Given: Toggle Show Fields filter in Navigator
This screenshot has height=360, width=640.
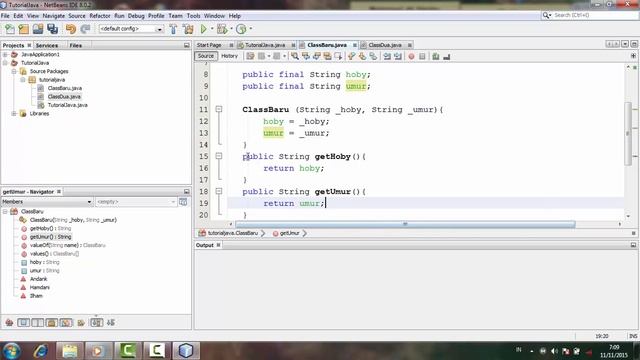Looking at the screenshot, I should pyautogui.click(x=23, y=322).
